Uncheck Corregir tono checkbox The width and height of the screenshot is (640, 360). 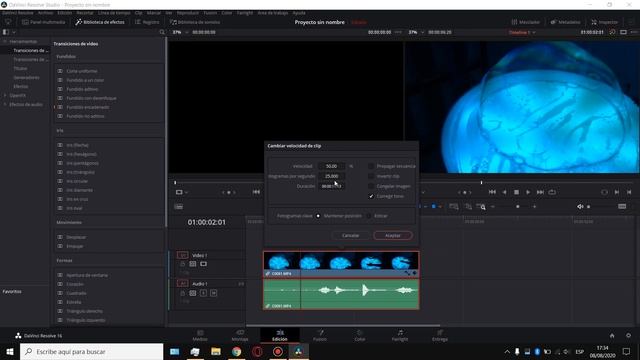[371, 196]
